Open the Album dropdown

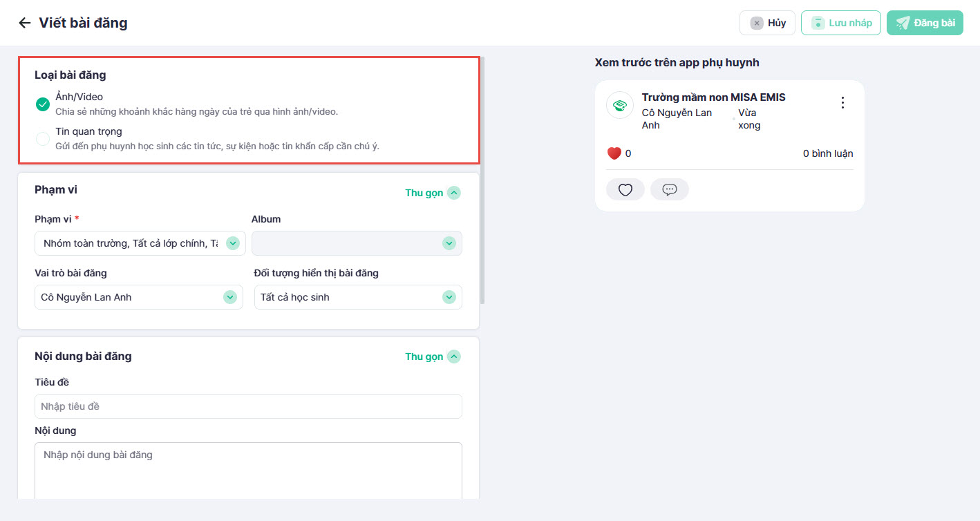tap(356, 243)
